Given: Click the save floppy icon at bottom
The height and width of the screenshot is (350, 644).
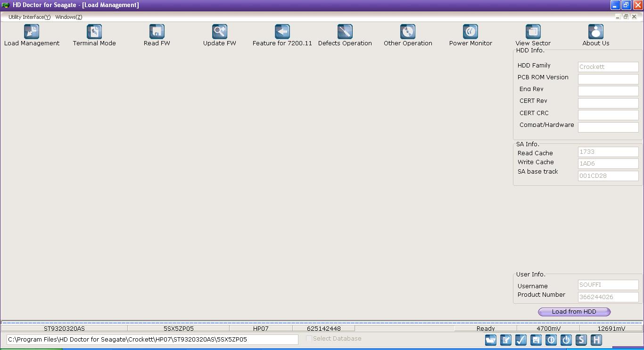Looking at the screenshot, I should coord(536,340).
